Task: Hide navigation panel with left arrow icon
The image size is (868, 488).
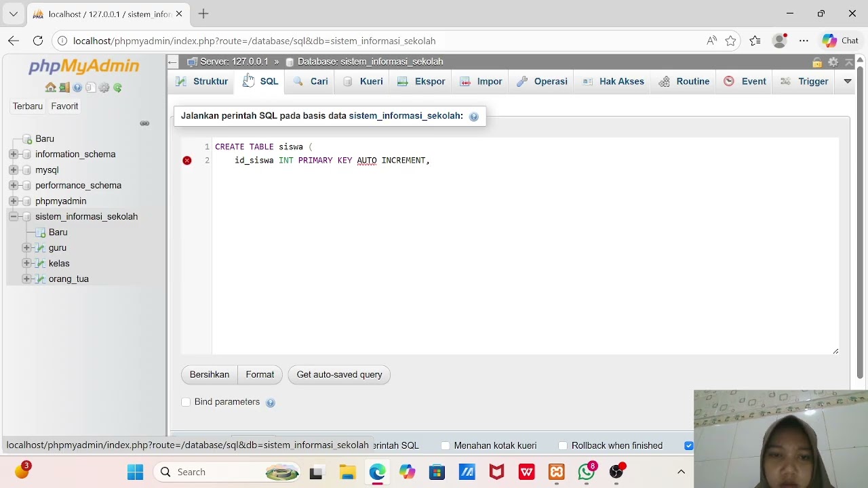Action: tap(172, 62)
